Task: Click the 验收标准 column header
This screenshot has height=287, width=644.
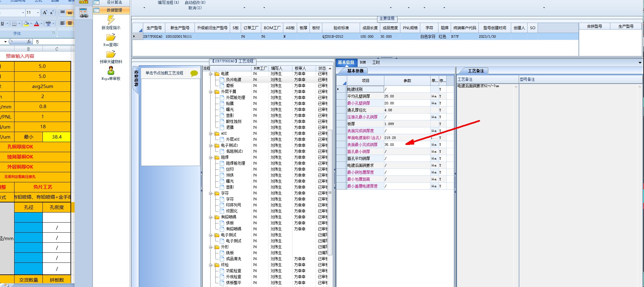Action: (341, 28)
